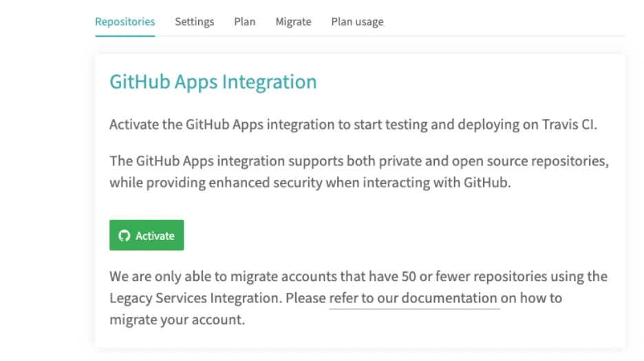Click the sentence starting 'Activate the GitHub Apps integration'
The height and width of the screenshot is (361, 644).
(353, 125)
